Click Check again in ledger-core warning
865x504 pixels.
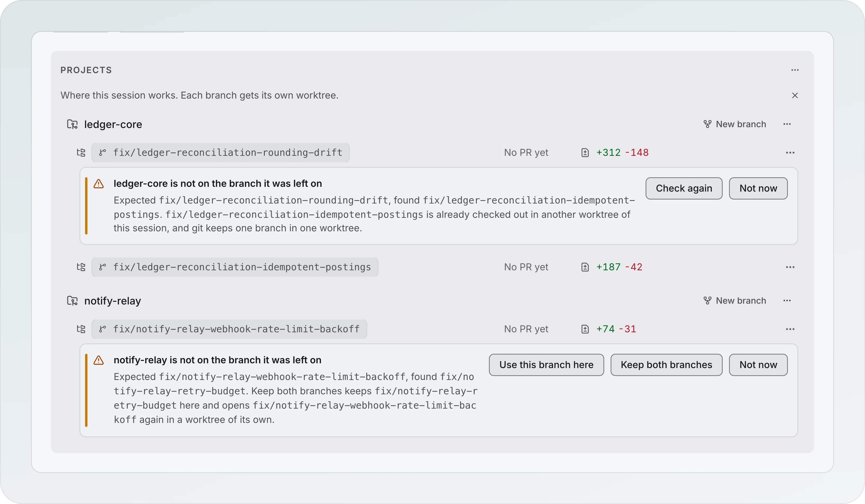click(x=684, y=188)
